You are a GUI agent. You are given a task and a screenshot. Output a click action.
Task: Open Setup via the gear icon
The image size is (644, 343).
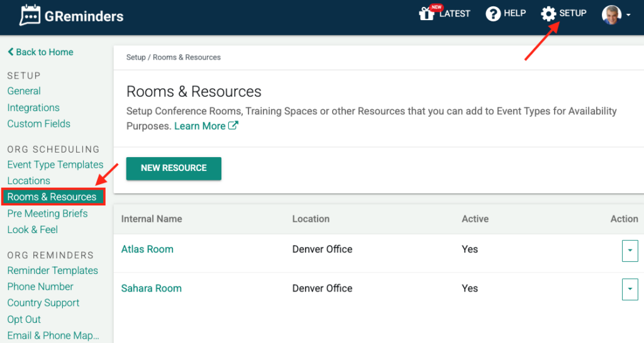pyautogui.click(x=548, y=14)
